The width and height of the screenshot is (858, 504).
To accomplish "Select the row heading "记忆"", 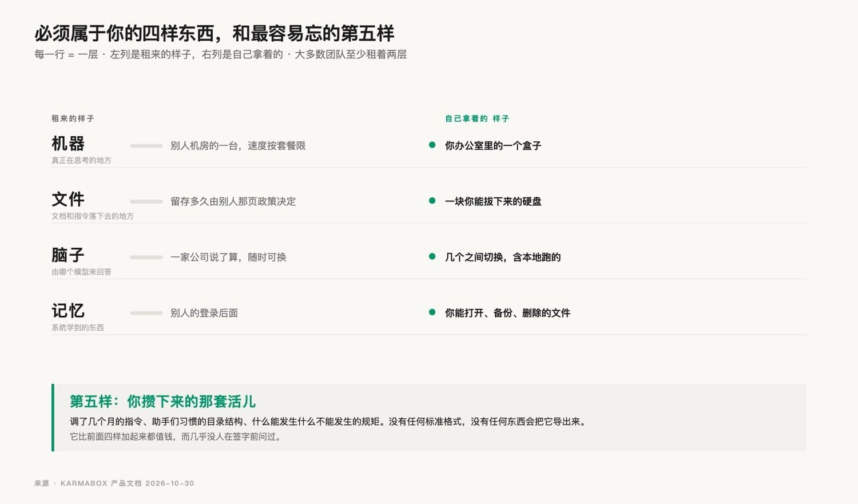I will [68, 311].
